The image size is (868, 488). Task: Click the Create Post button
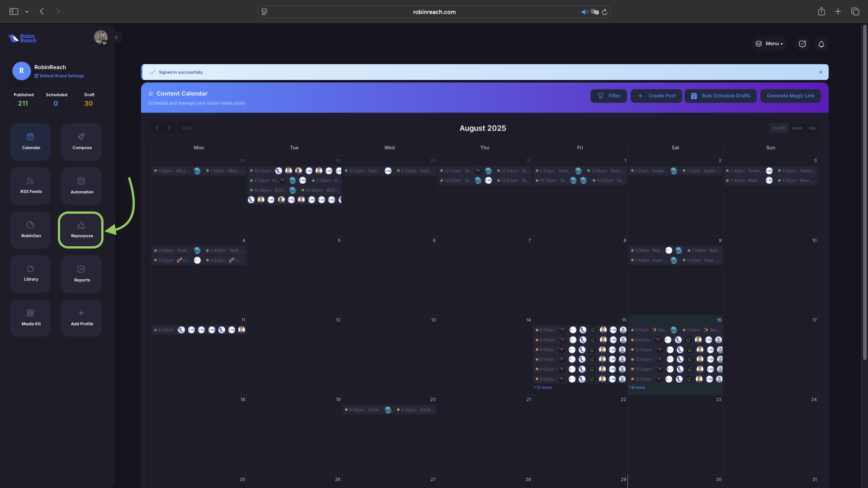(x=656, y=96)
